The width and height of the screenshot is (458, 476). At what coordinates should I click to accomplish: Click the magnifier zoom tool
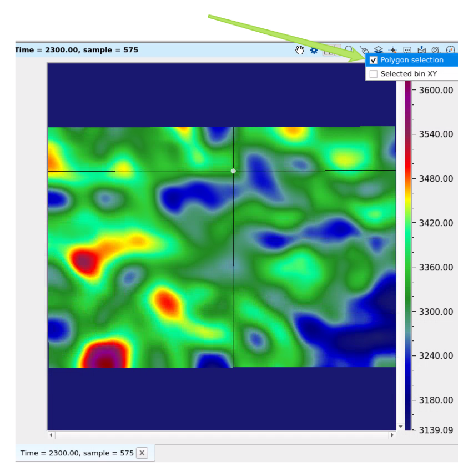pyautogui.click(x=349, y=50)
